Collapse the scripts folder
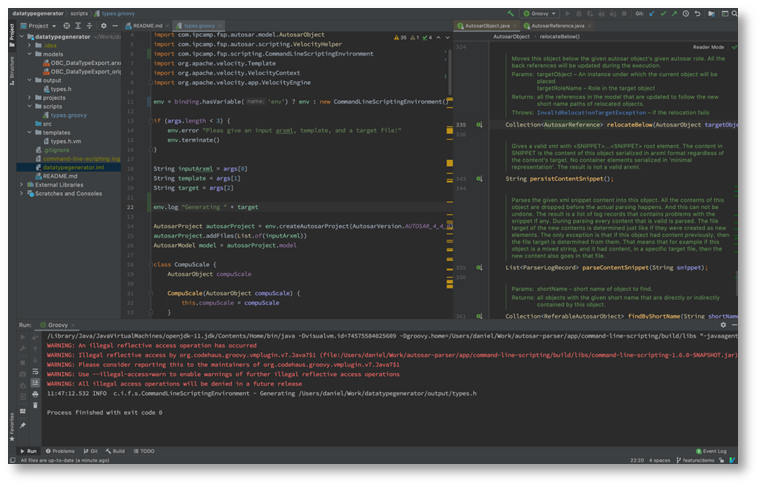Image resolution: width=761 pixels, height=487 pixels. pos(30,106)
